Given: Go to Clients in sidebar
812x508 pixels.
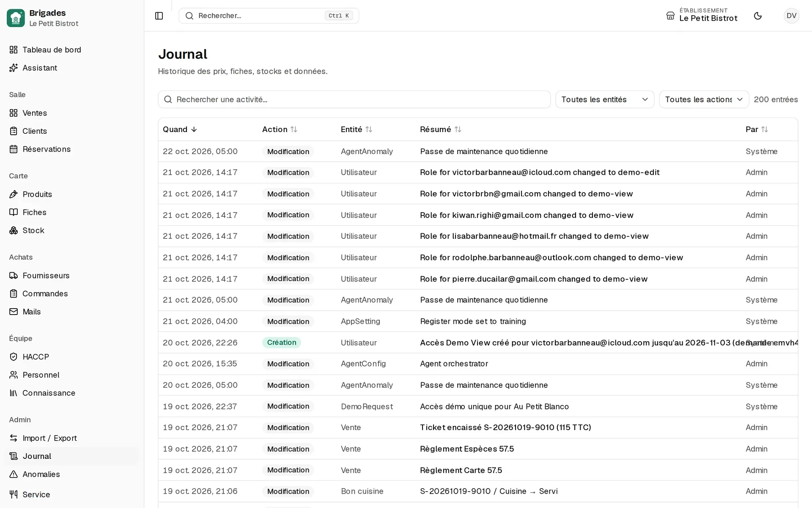Looking at the screenshot, I should (x=72, y=131).
